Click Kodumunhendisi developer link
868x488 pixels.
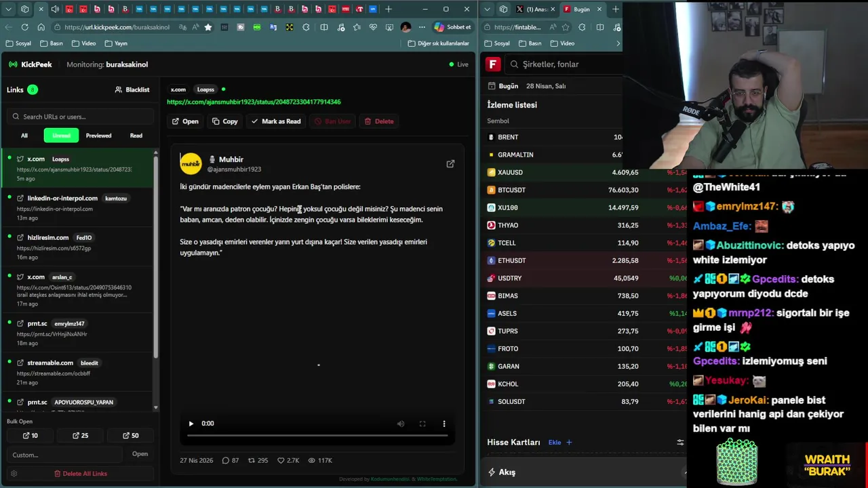point(390,479)
